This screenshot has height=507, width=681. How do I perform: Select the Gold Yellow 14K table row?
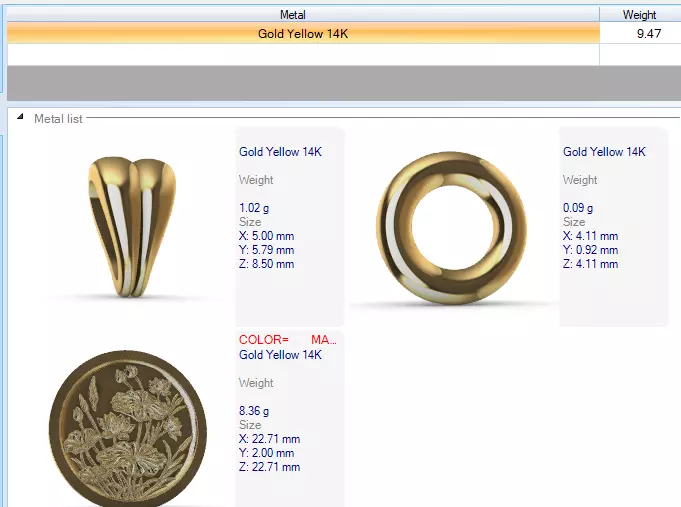344,33
